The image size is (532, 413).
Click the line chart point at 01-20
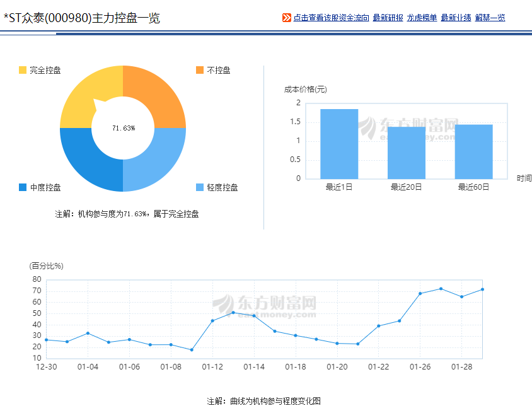[337, 344]
